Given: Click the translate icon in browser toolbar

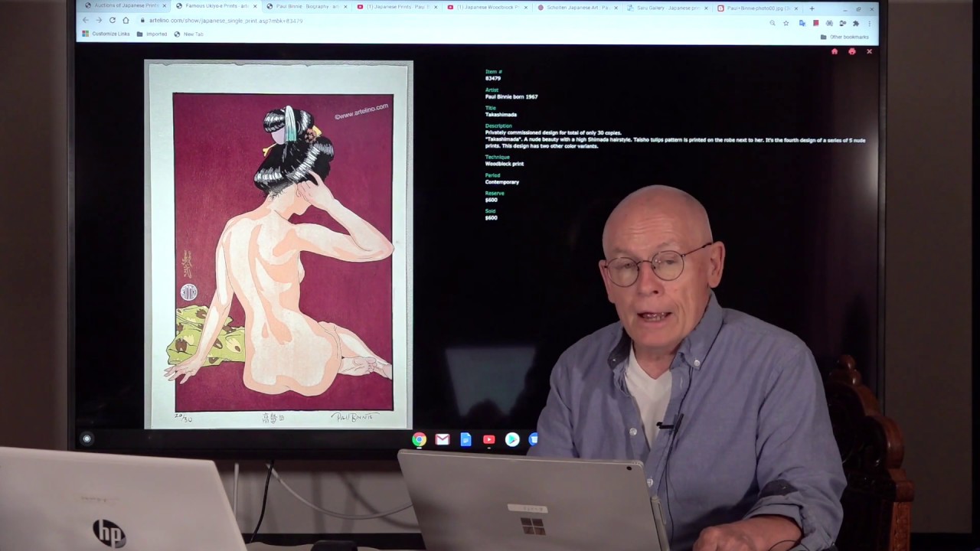Looking at the screenshot, I should [x=802, y=23].
